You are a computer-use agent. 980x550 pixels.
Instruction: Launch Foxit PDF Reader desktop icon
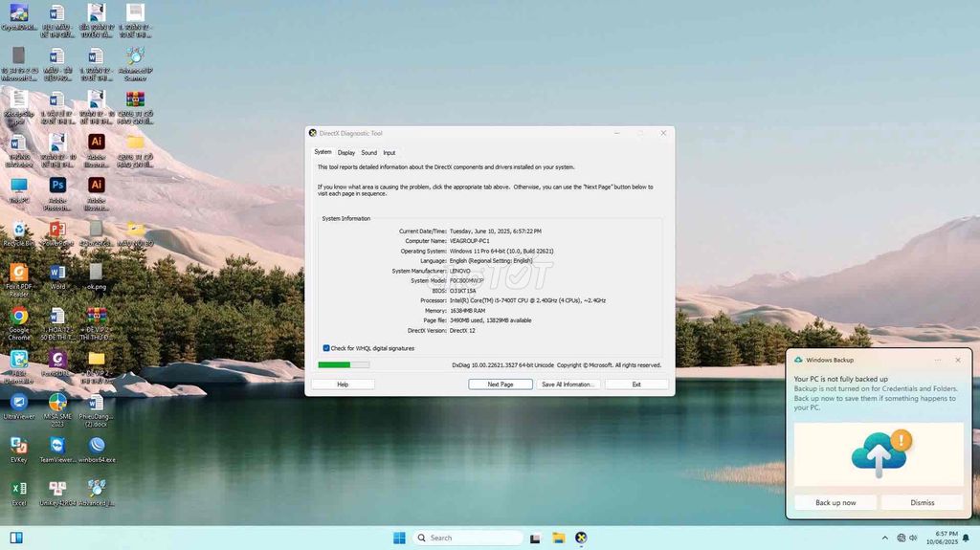click(x=19, y=279)
